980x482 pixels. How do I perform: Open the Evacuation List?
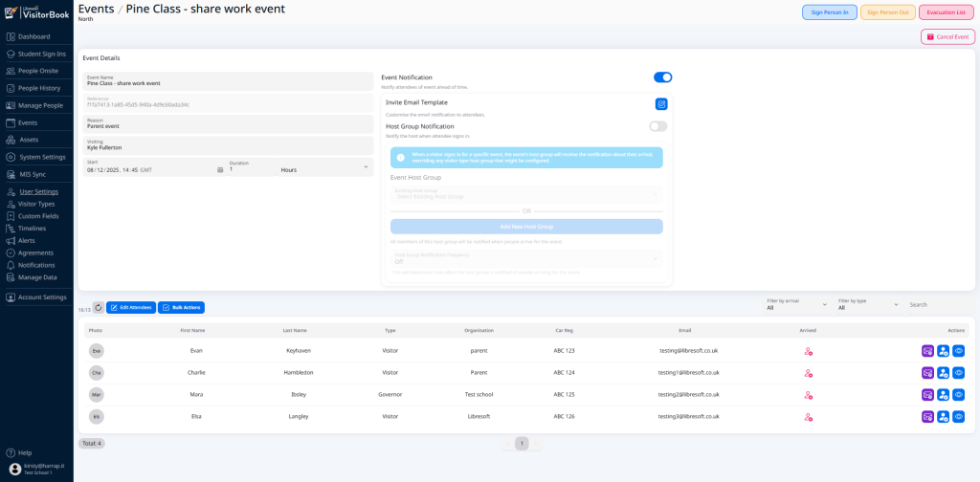tap(946, 12)
